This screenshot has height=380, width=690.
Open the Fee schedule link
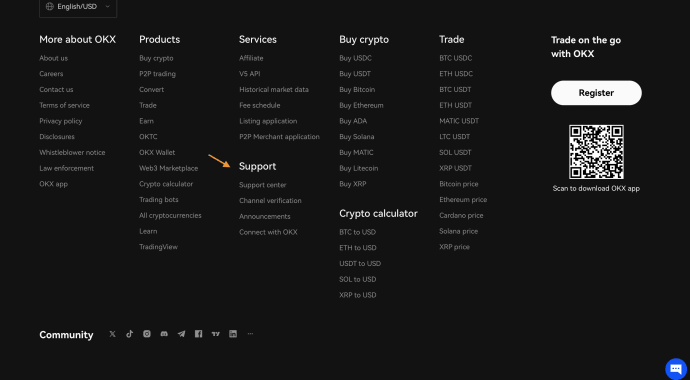260,106
